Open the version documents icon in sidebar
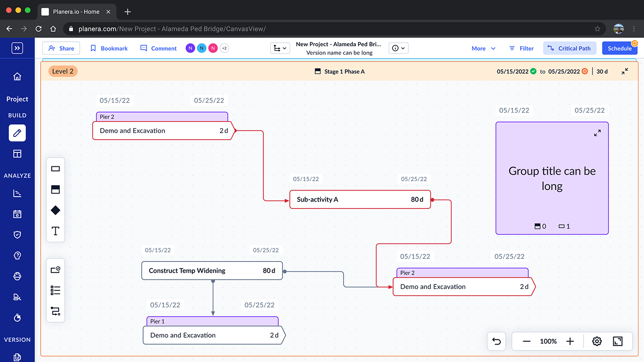The image size is (644, 362). 17,357
